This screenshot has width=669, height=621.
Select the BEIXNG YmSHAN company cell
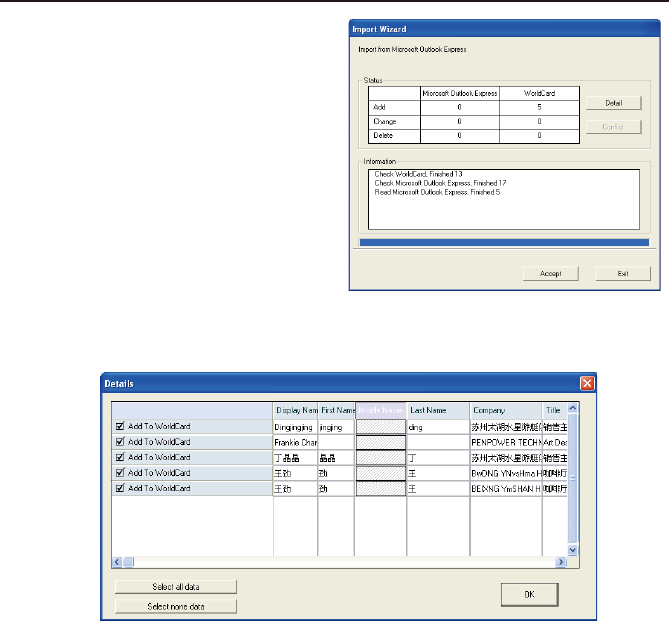click(506, 489)
